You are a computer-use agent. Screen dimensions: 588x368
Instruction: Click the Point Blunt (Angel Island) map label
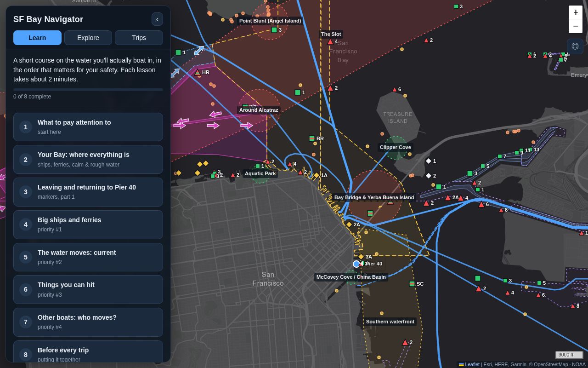[x=270, y=21]
